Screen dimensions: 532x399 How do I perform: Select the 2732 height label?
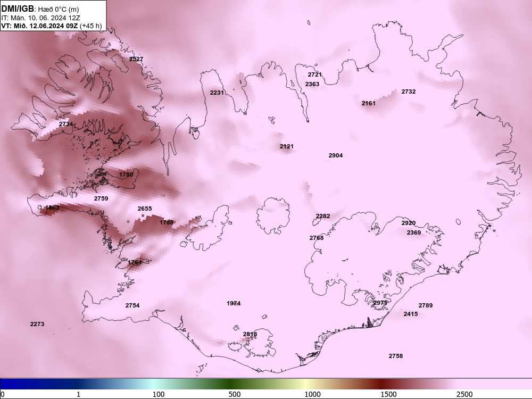tap(409, 92)
